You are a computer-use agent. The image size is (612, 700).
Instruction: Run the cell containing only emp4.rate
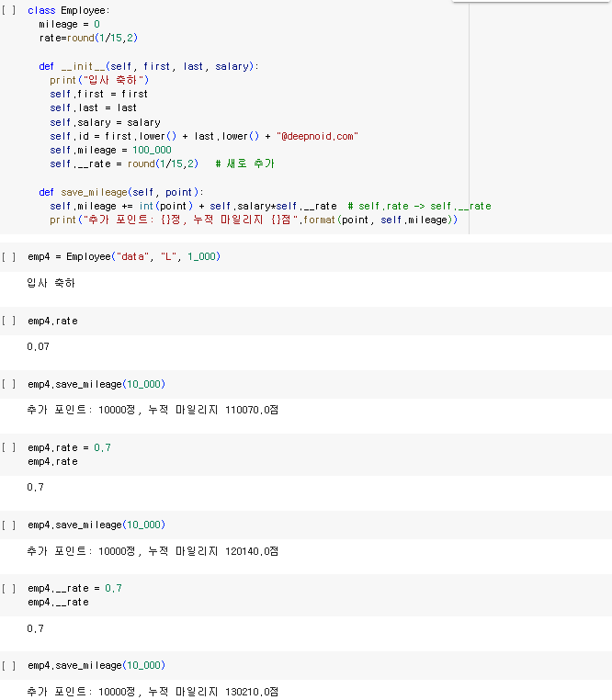(x=8, y=321)
